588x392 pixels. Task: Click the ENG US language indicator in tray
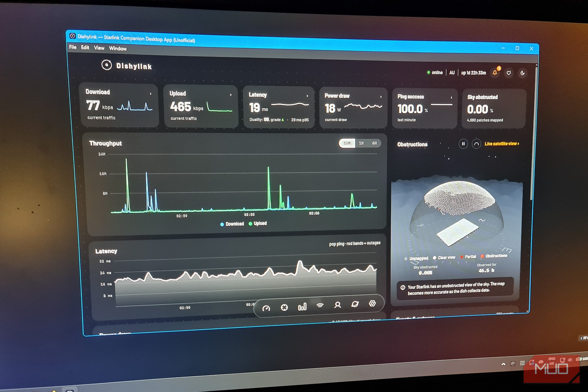552,361
